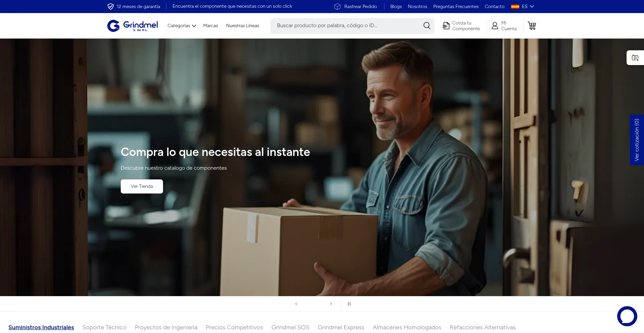Go to previous carousel slide
The image size is (644, 333).
point(296,304)
